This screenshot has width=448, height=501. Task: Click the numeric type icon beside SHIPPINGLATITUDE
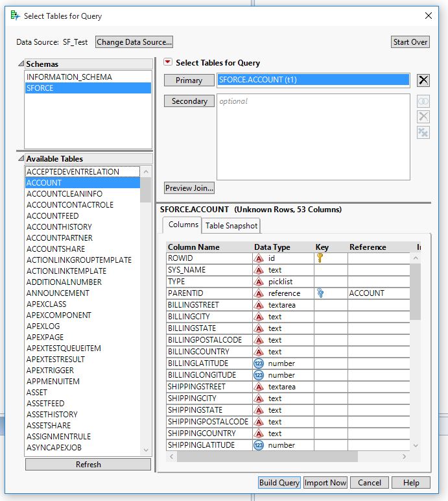click(259, 445)
